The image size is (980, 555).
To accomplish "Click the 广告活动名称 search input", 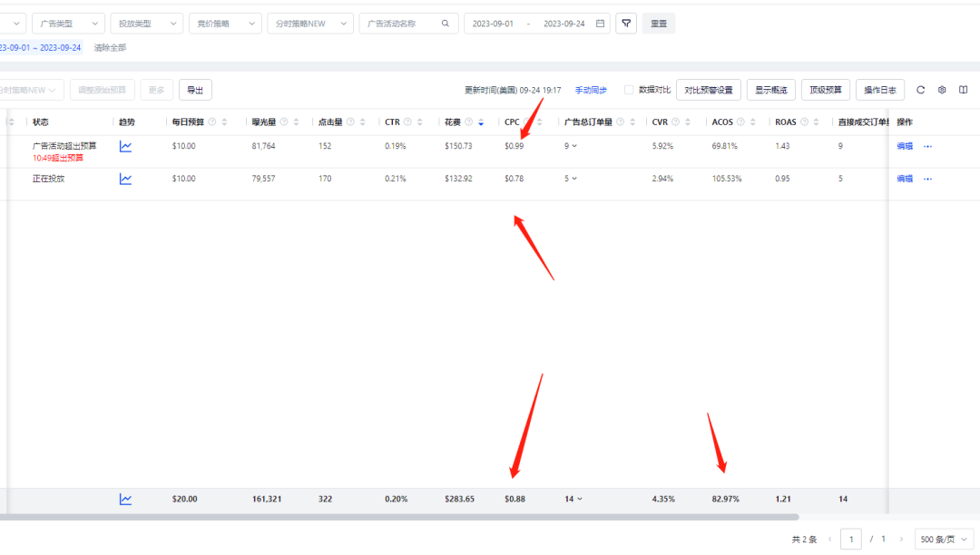I will point(399,24).
